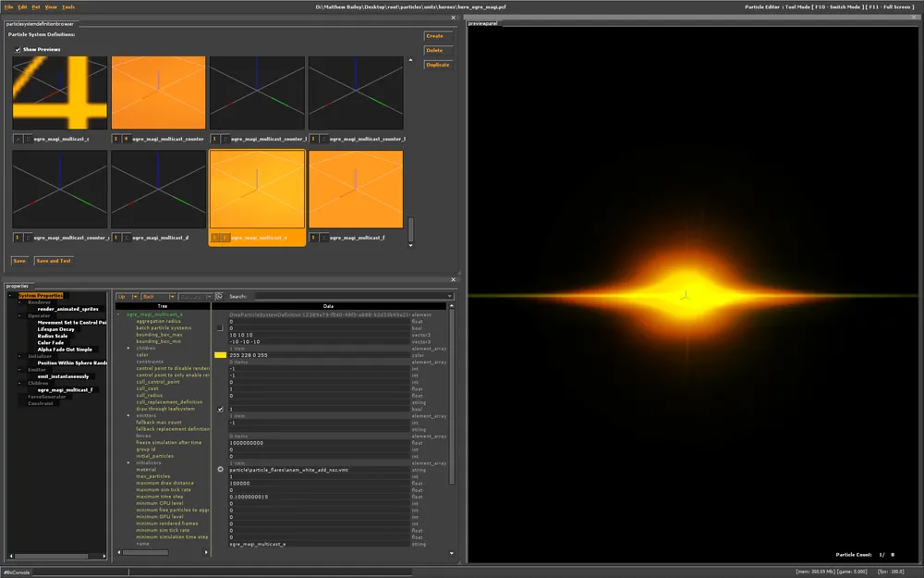This screenshot has height=578, width=924.
Task: Select the ogre_magi_multicast_f preview thumbnail
Action: point(356,189)
